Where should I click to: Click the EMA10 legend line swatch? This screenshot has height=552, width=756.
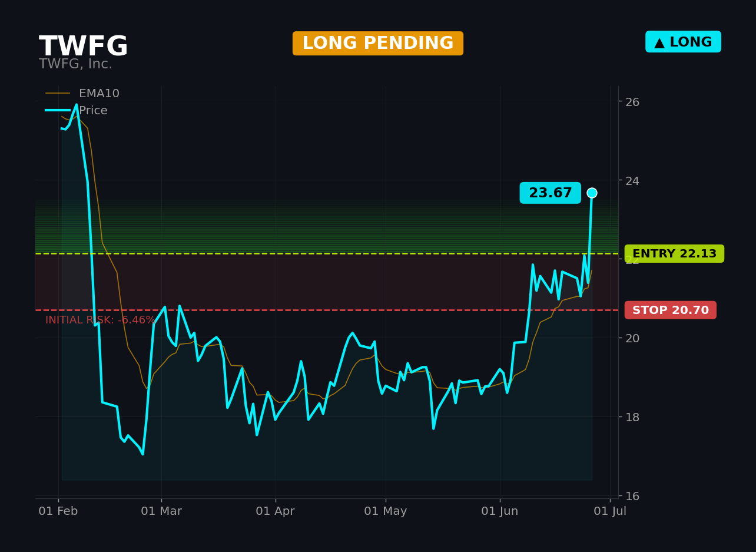click(x=58, y=94)
